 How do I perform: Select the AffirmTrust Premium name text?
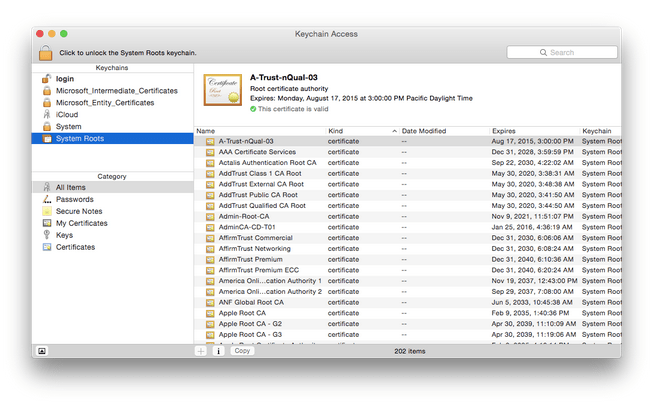click(x=250, y=260)
